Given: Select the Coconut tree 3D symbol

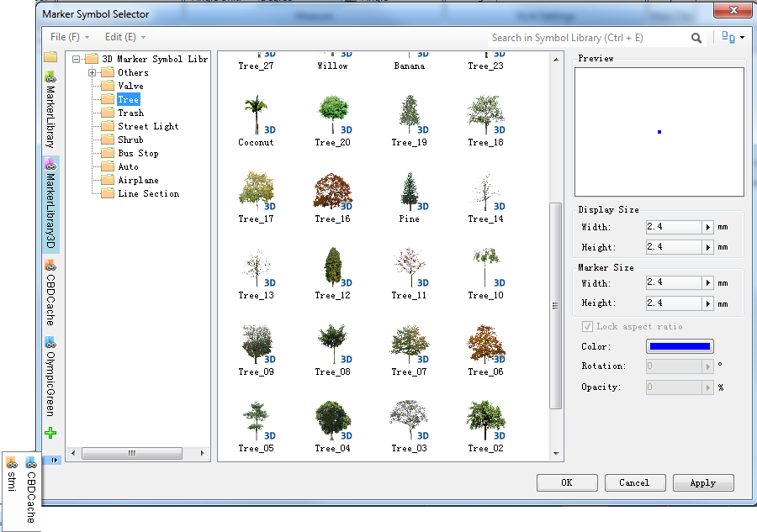Looking at the screenshot, I should [x=256, y=116].
